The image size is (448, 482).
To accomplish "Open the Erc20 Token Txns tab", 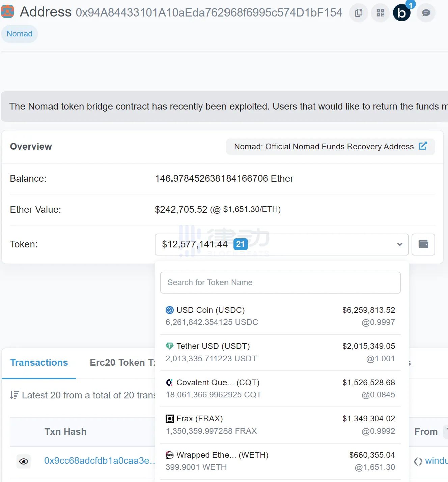I will pos(122,363).
